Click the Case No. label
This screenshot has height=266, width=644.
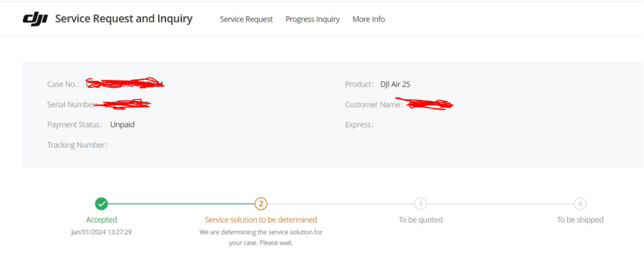tap(64, 84)
